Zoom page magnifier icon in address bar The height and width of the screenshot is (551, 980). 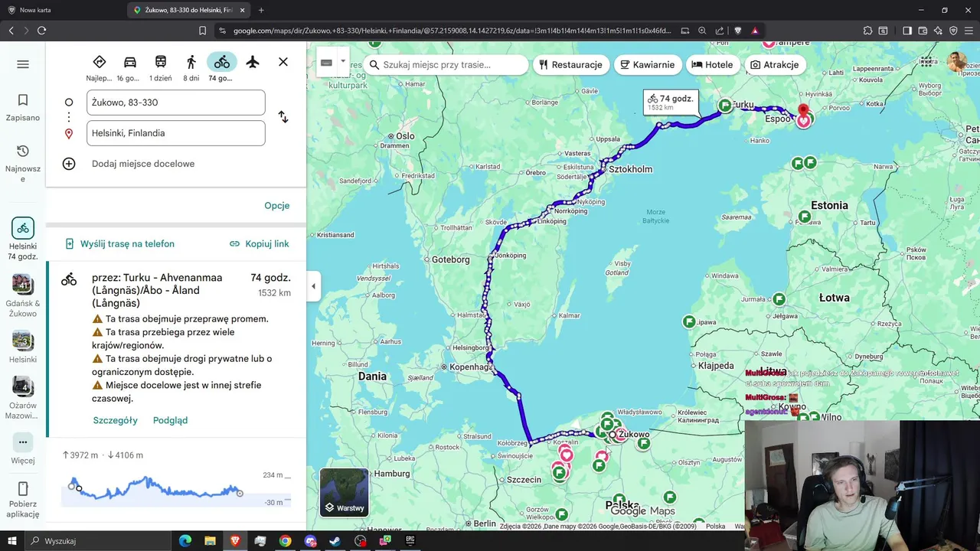point(702,31)
